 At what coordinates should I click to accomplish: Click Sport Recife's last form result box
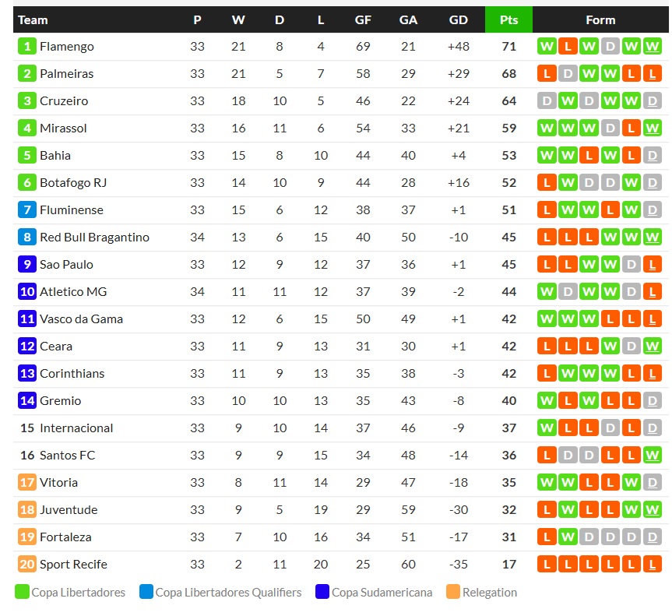[653, 565]
